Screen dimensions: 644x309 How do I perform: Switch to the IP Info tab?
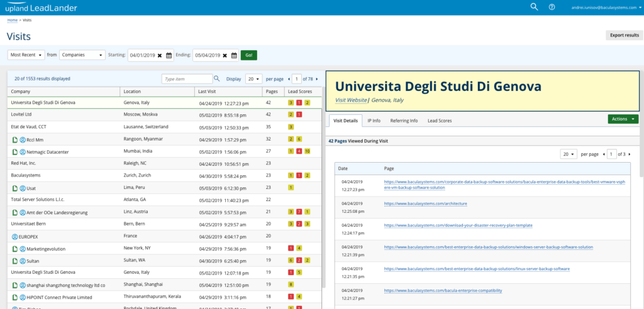click(374, 121)
